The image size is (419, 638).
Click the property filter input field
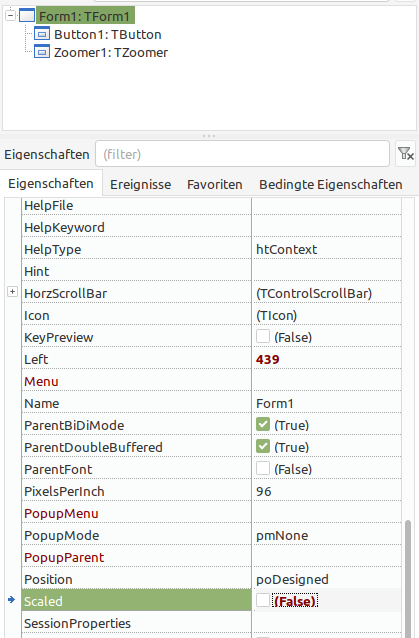coord(242,154)
